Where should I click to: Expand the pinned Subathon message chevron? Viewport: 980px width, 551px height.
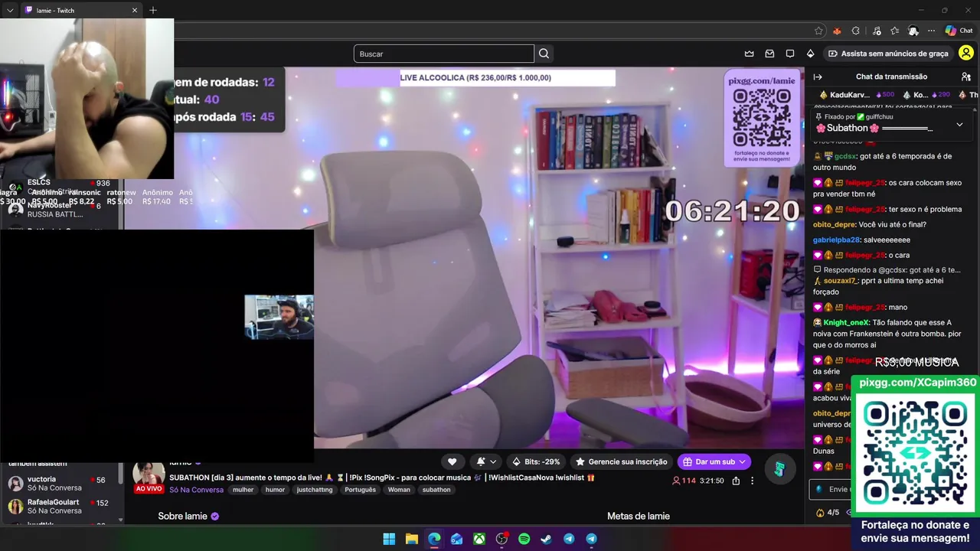(959, 124)
